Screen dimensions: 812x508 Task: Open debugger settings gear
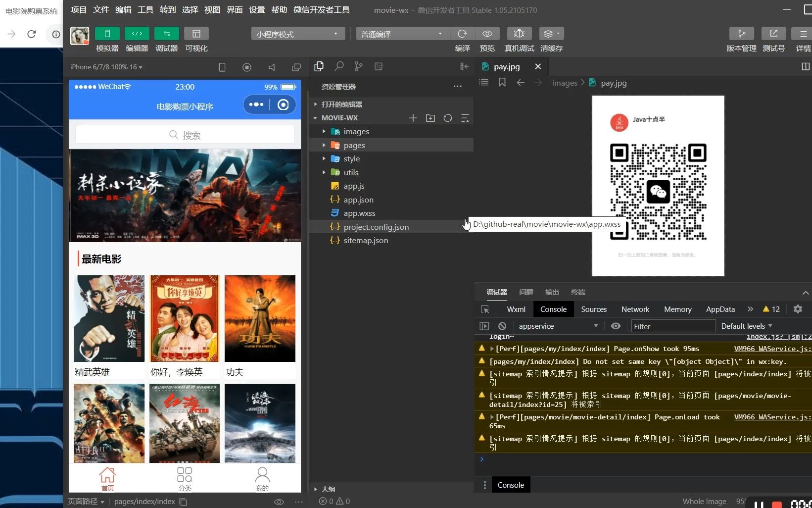point(798,309)
